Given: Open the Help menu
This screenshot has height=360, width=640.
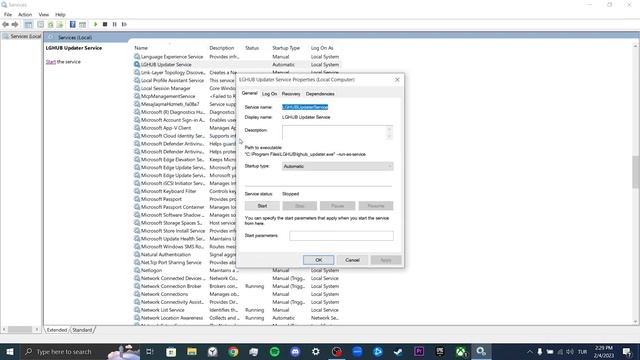Looking at the screenshot, I should 60,15.
